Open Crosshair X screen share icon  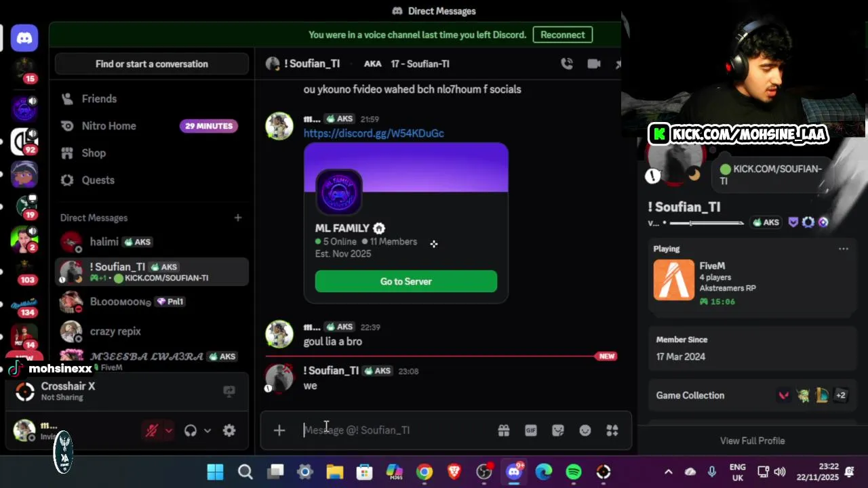click(229, 391)
